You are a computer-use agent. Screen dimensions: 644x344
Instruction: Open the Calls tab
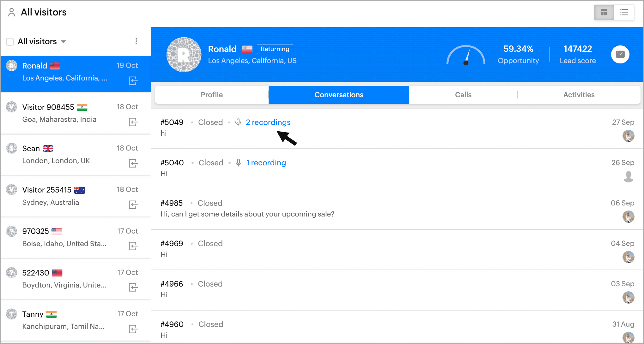tap(463, 95)
